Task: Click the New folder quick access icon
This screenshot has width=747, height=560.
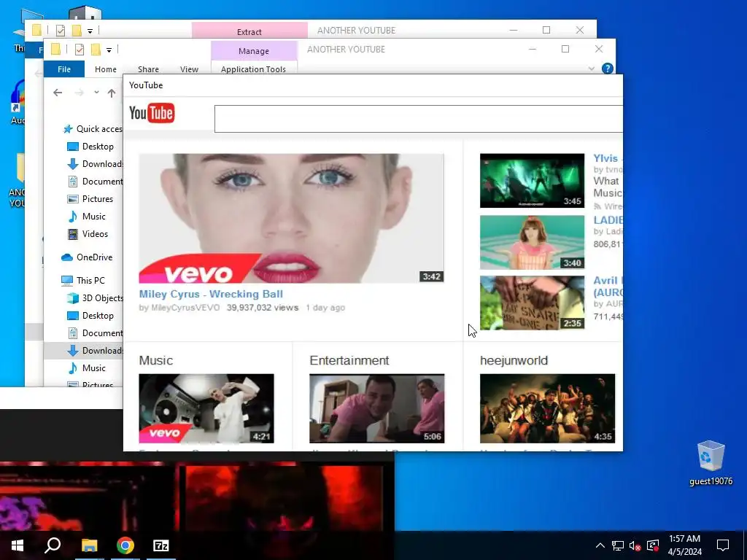Action: [96, 49]
